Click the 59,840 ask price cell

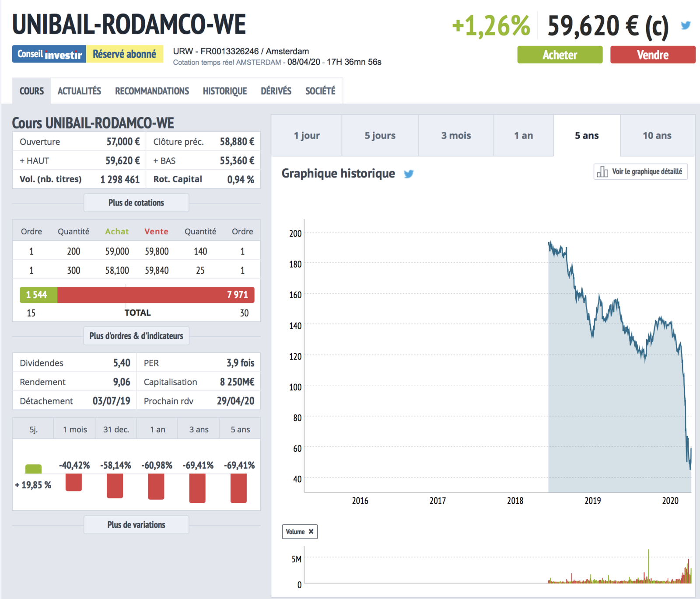[x=157, y=271]
